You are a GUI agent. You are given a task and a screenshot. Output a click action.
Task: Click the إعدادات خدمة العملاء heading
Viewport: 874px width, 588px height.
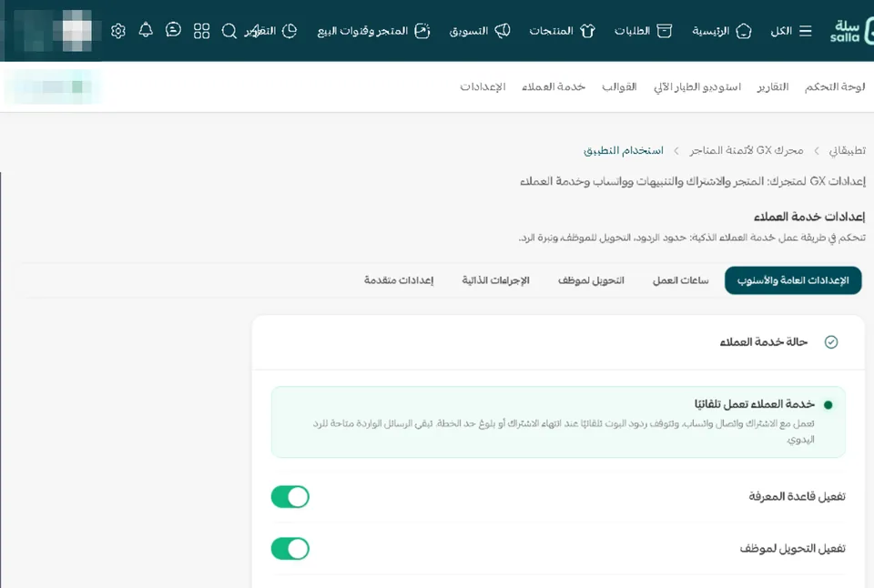pos(809,217)
